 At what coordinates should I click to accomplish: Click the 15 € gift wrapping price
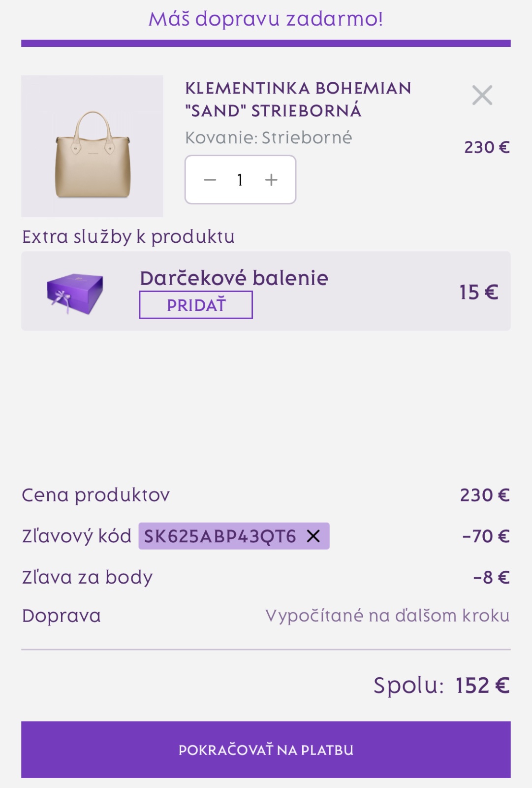478,292
